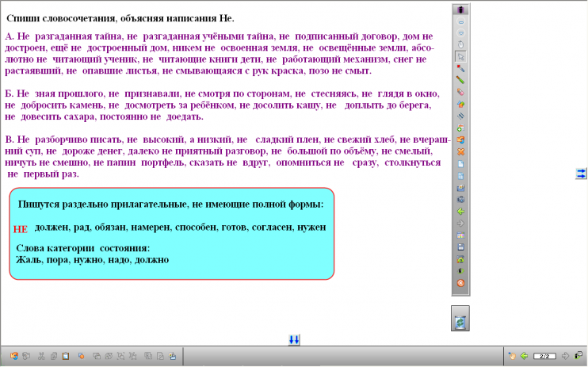Expand page sideways with blue right arrows

click(x=581, y=173)
